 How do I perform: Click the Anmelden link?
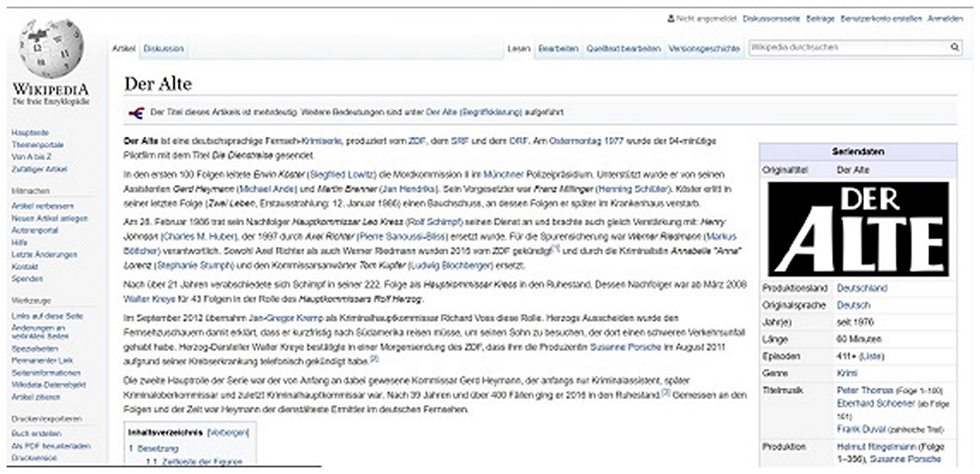pyautogui.click(x=945, y=19)
